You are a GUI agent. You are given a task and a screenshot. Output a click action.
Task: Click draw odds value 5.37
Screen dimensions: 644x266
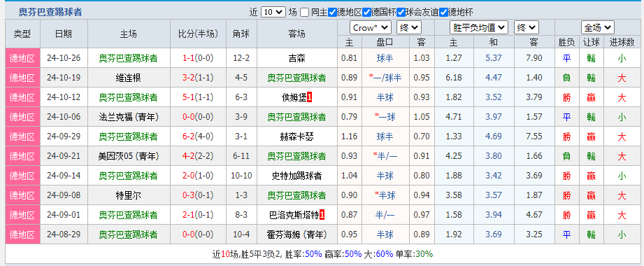(x=494, y=58)
